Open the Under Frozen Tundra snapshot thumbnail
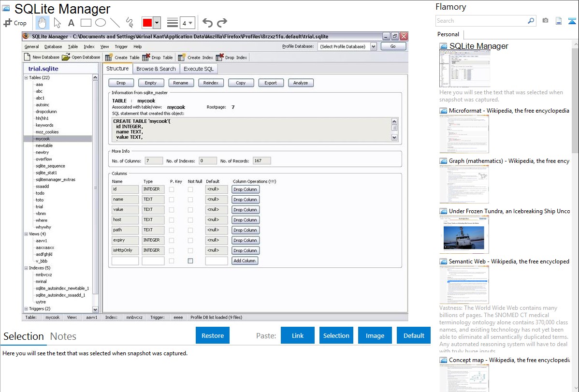 tap(464, 234)
